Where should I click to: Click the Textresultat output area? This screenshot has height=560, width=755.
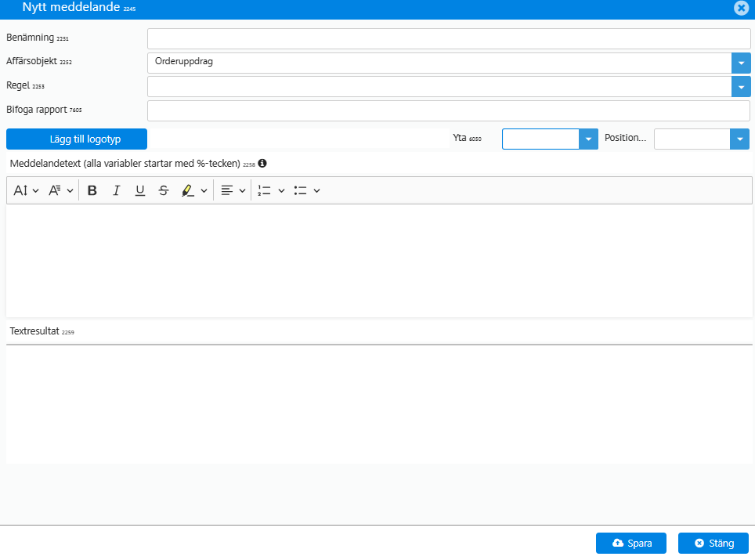pyautogui.click(x=379, y=404)
